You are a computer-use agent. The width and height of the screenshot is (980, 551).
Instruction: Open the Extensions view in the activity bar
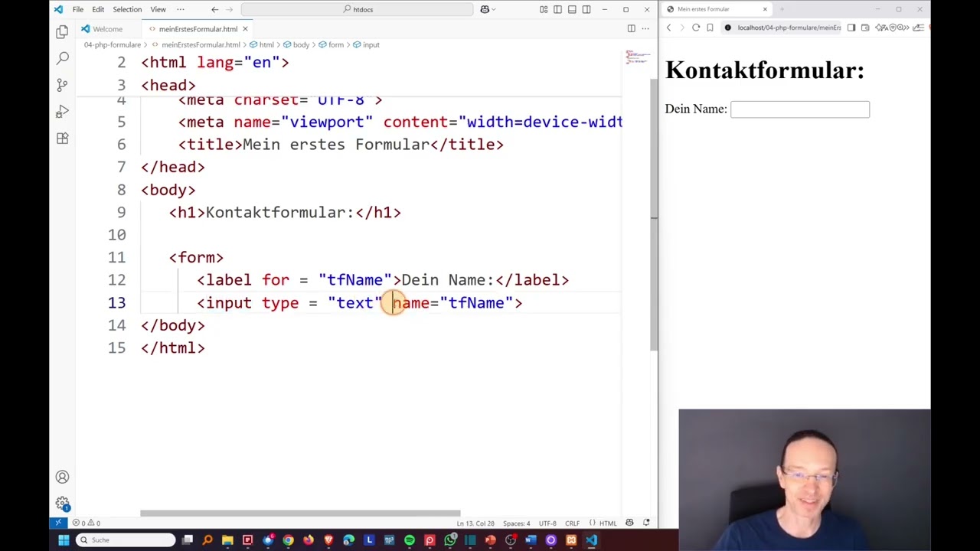(62, 139)
